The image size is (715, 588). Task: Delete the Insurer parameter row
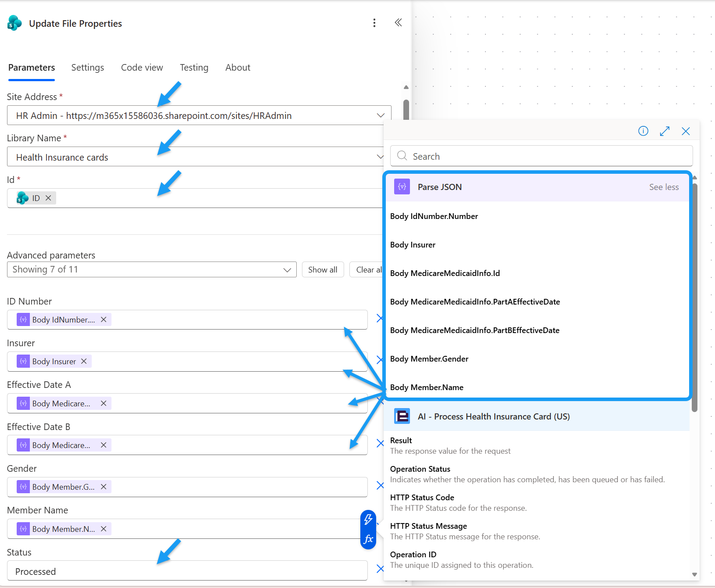click(380, 360)
